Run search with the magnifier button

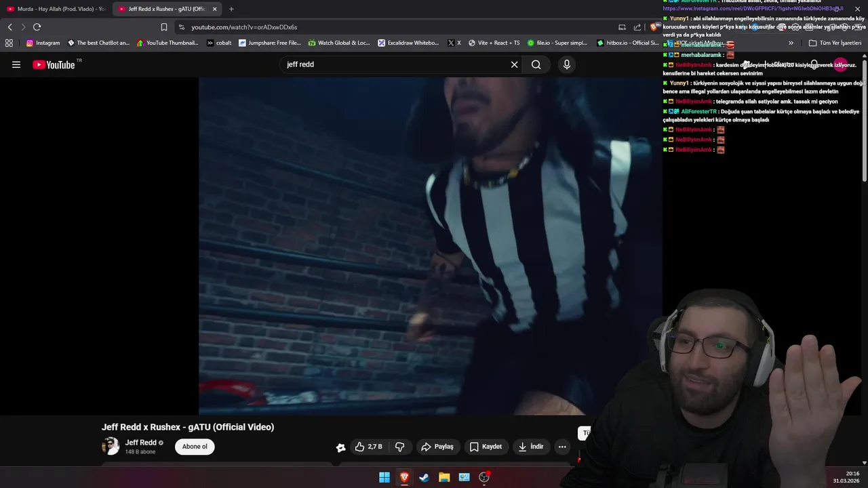point(536,64)
